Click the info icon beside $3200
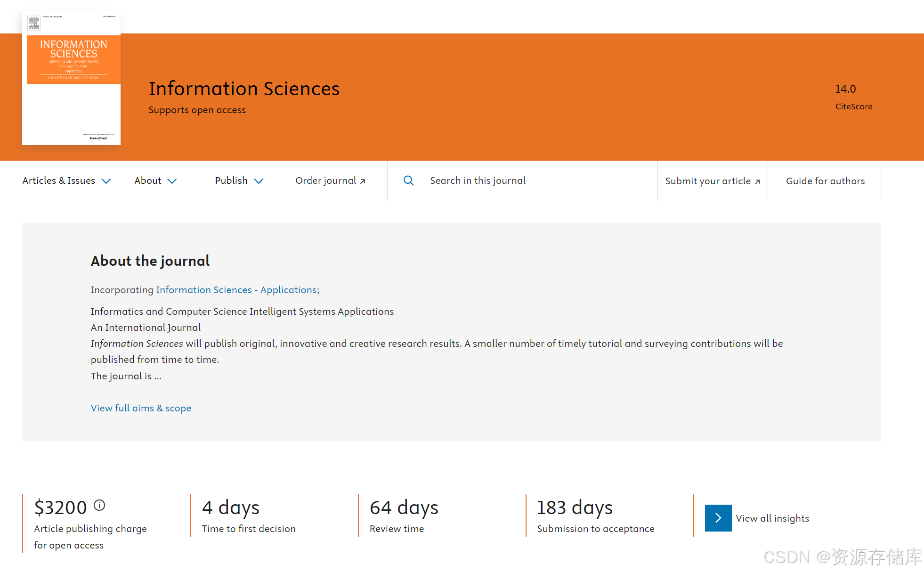Image resolution: width=924 pixels, height=573 pixels. pos(99,505)
